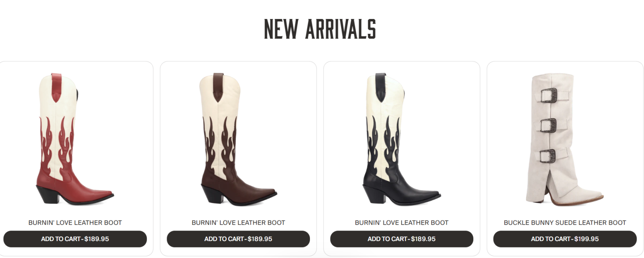Image resolution: width=644 pixels, height=258 pixels.
Task: Click the brown pull tab atop second boot
Action: click(218, 87)
